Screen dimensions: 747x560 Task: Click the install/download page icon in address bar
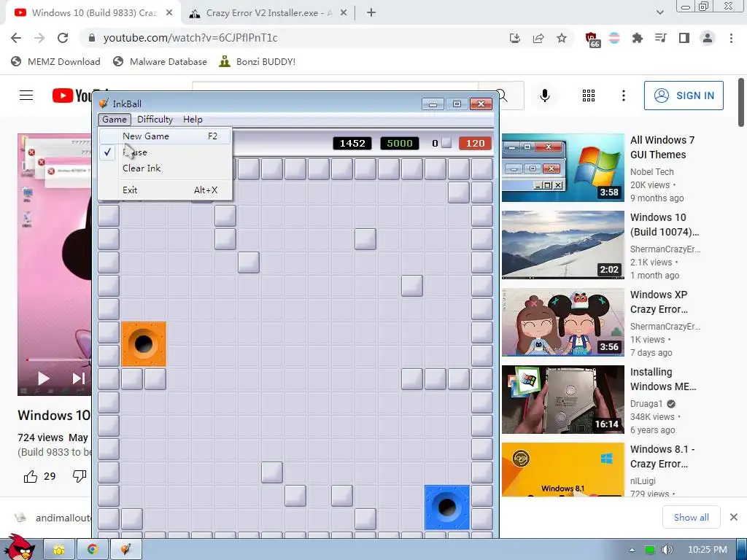point(515,38)
